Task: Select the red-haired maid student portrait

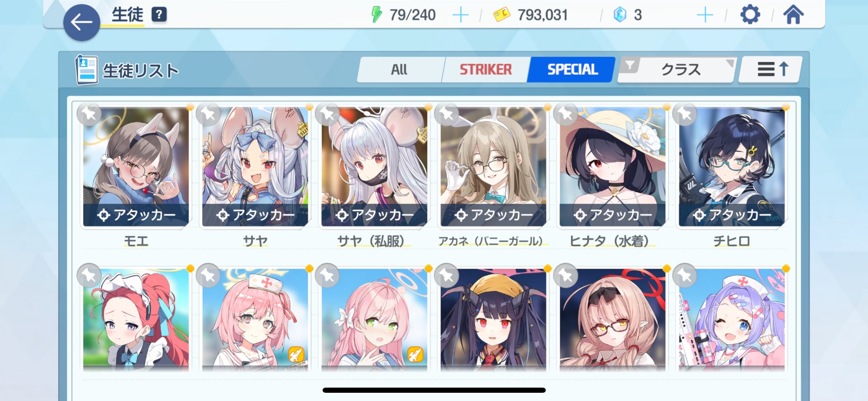Action: [x=136, y=319]
